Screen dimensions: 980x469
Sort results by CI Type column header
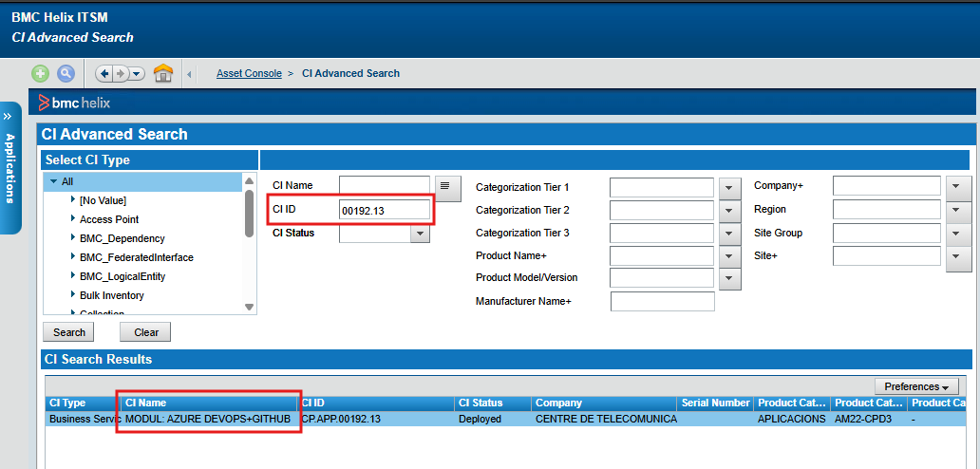point(82,403)
